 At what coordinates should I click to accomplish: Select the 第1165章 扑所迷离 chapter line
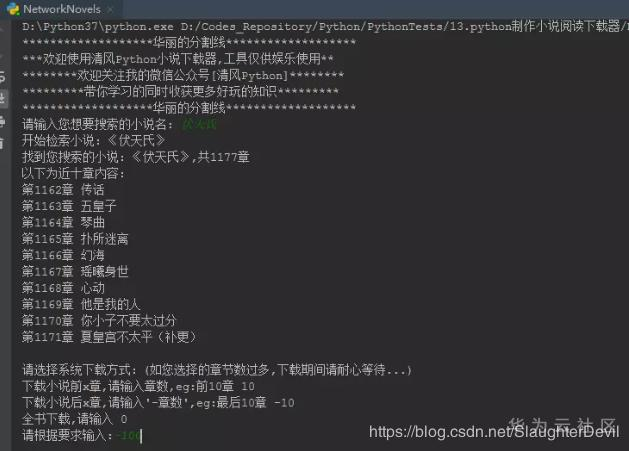pyautogui.click(x=75, y=239)
